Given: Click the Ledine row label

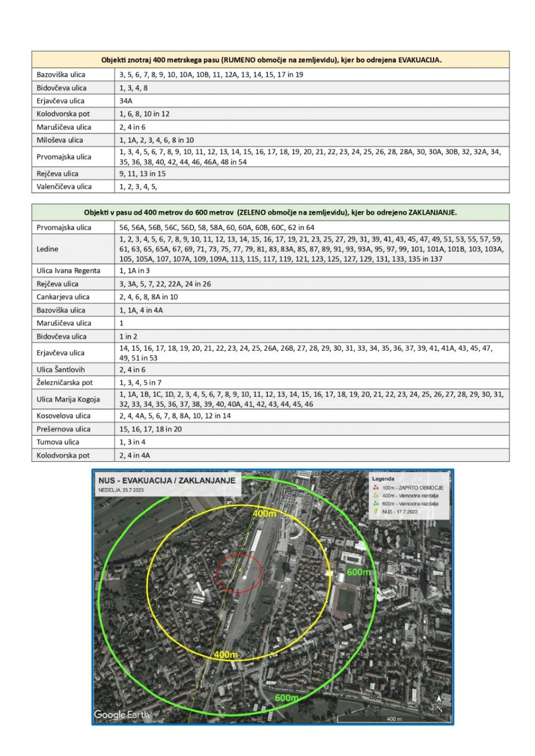Looking at the screenshot, I should [x=47, y=249].
